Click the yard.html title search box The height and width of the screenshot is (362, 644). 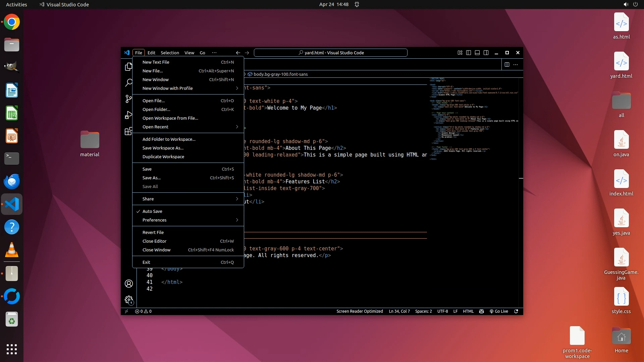click(x=330, y=53)
